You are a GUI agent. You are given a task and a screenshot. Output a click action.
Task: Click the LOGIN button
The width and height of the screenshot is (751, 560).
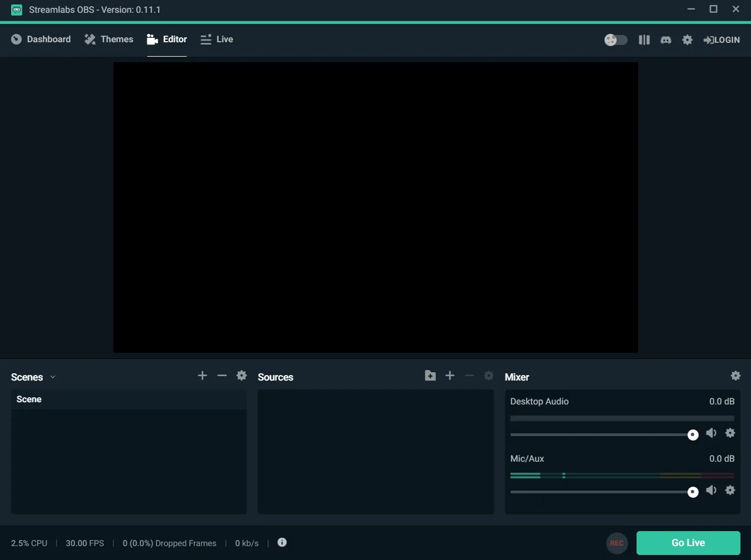point(722,40)
